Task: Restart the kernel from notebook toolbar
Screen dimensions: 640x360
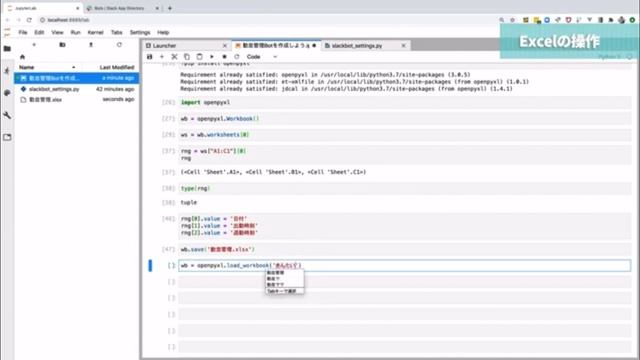Action: (x=237, y=57)
